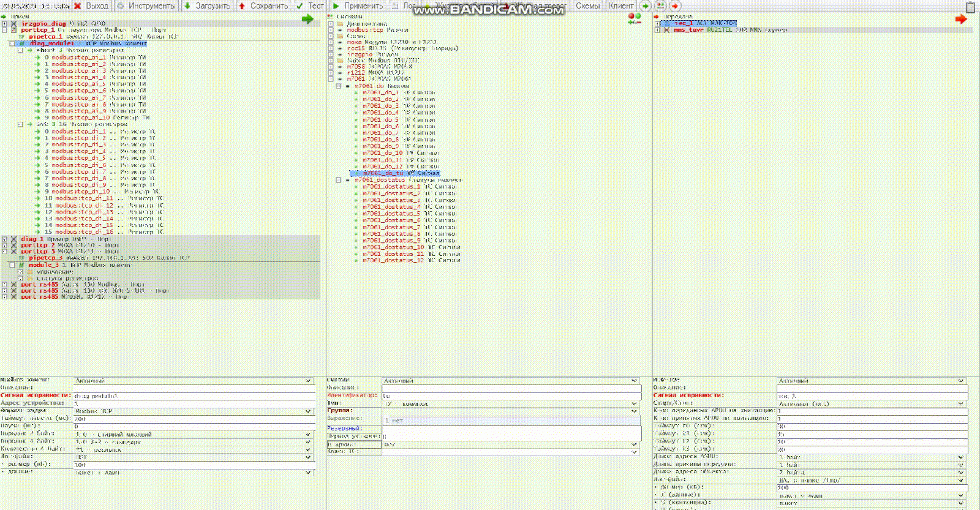Click the IEC-104 Таймаут t0 input field
This screenshot has width=980, height=510.
tap(872, 426)
